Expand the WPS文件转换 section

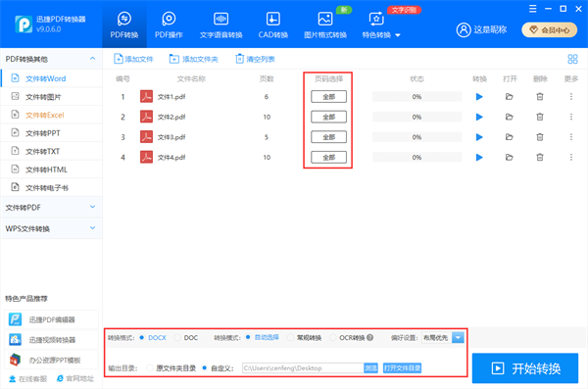pos(51,228)
